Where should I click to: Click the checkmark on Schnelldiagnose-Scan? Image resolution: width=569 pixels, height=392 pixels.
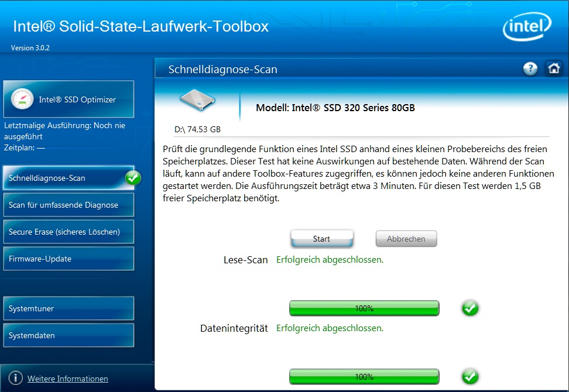133,178
